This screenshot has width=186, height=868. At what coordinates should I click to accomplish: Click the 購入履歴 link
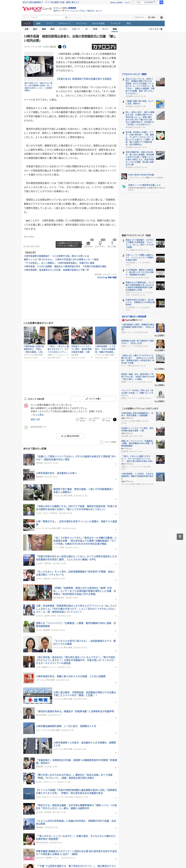tap(152, 17)
